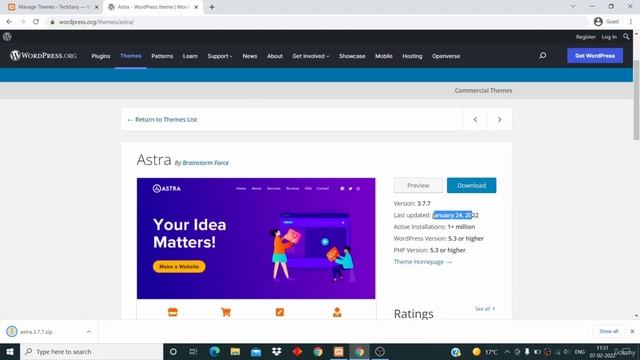Click the orange person icon below screenshot
This screenshot has width=640, height=360.
pos(337,312)
